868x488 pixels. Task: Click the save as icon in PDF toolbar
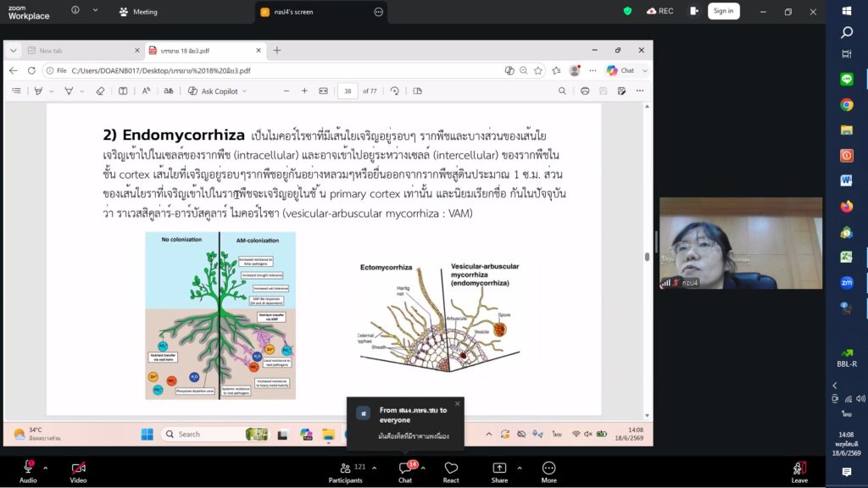[621, 91]
